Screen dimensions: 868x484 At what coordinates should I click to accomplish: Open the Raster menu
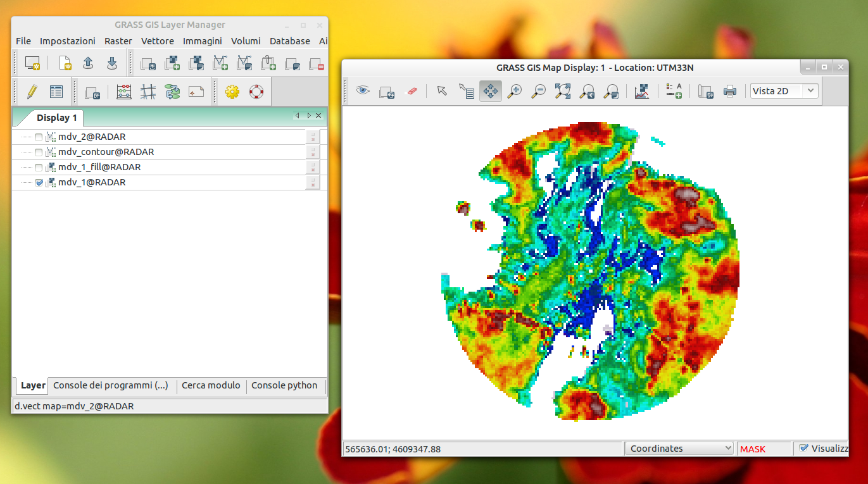tap(118, 41)
